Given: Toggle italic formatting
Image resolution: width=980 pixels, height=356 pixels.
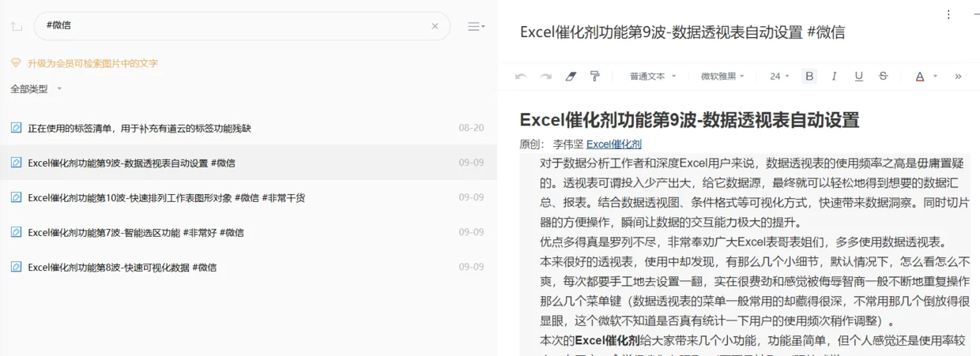Looking at the screenshot, I should point(833,77).
